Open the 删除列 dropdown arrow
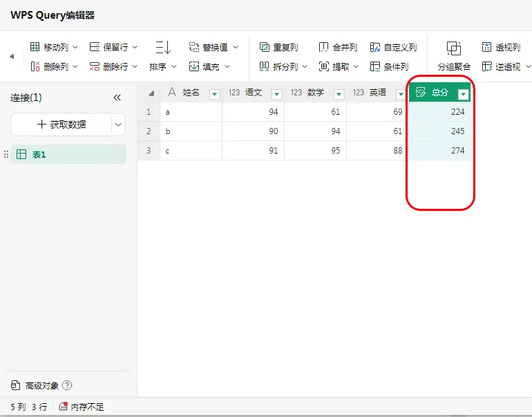The width and height of the screenshot is (532, 417). coord(75,67)
